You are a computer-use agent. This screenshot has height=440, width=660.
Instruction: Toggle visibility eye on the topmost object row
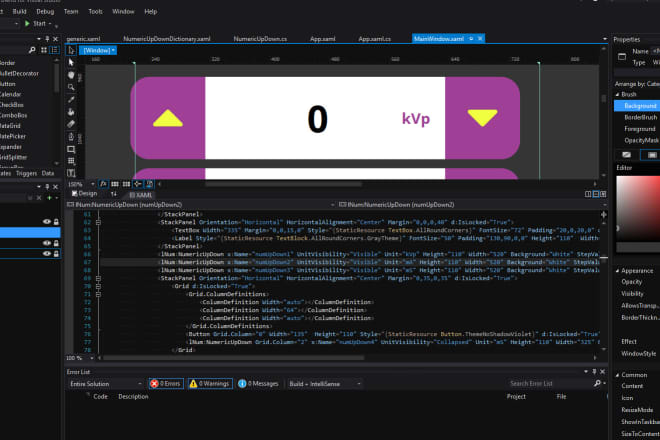click(46, 221)
